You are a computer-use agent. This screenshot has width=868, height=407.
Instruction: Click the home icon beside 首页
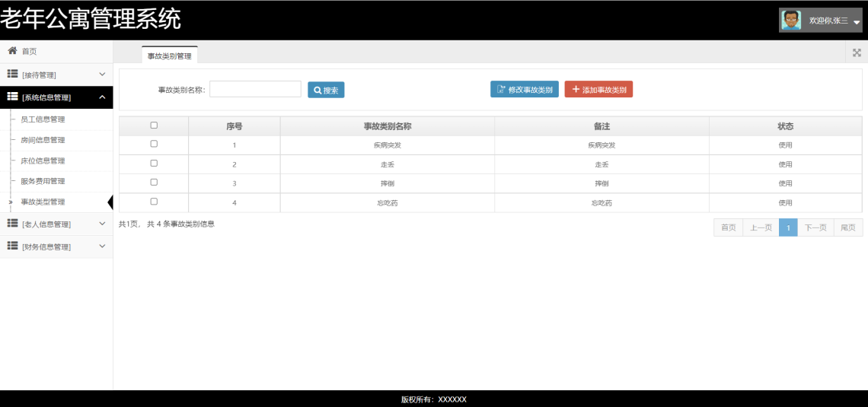click(12, 51)
